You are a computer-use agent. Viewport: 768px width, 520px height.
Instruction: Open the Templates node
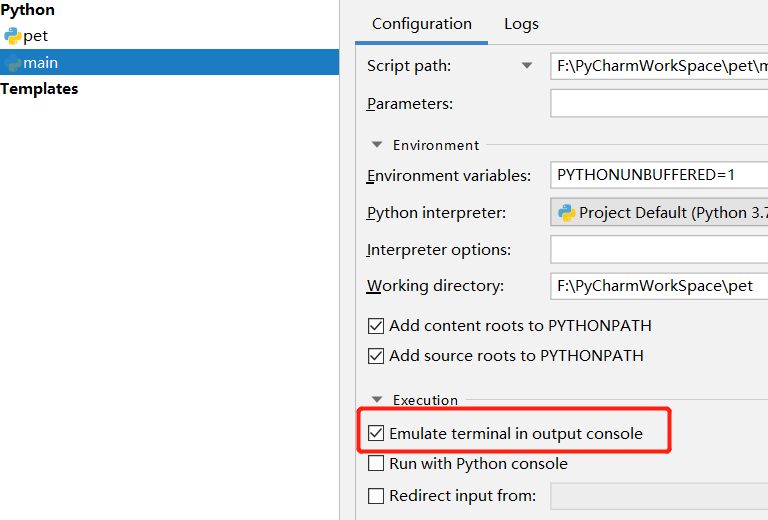(x=39, y=89)
